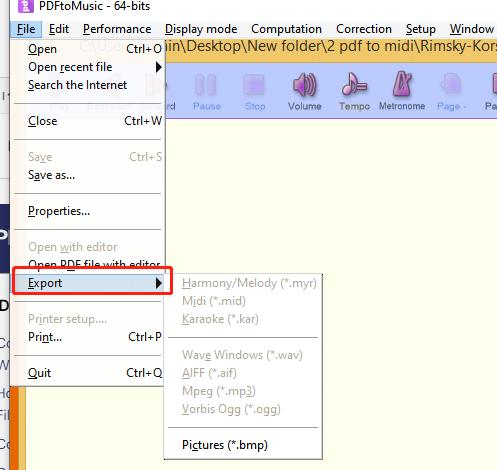The image size is (497, 470).
Task: Open the File menu
Action: [x=26, y=29]
